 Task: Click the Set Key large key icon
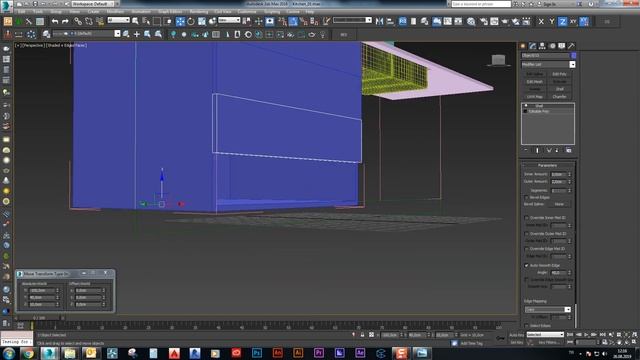[x=500, y=338]
